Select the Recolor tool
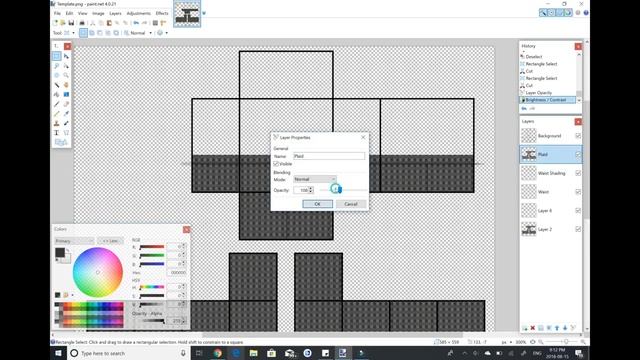The height and width of the screenshot is (360, 640). point(66,123)
